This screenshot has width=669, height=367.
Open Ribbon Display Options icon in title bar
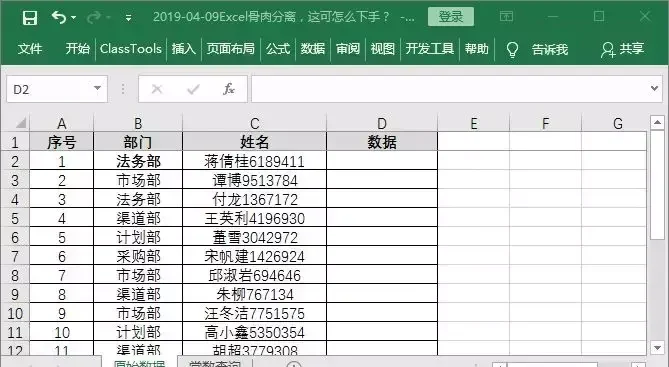point(506,17)
